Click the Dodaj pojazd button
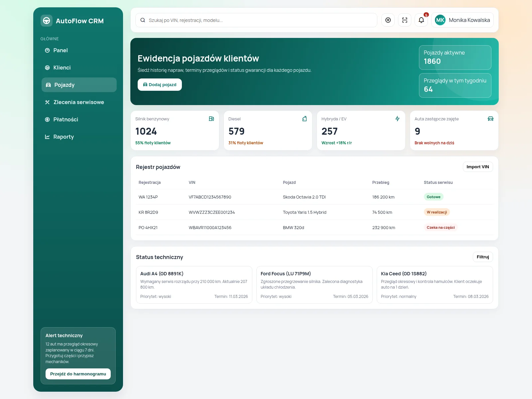This screenshot has width=532, height=399. click(x=160, y=84)
